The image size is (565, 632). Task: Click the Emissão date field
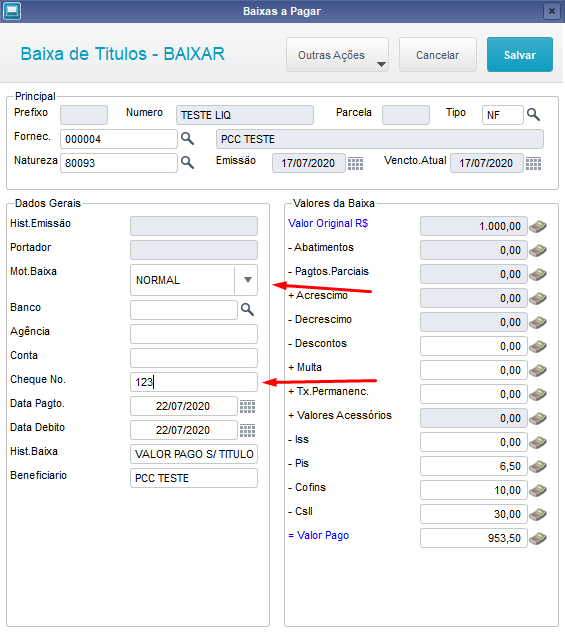click(309, 163)
